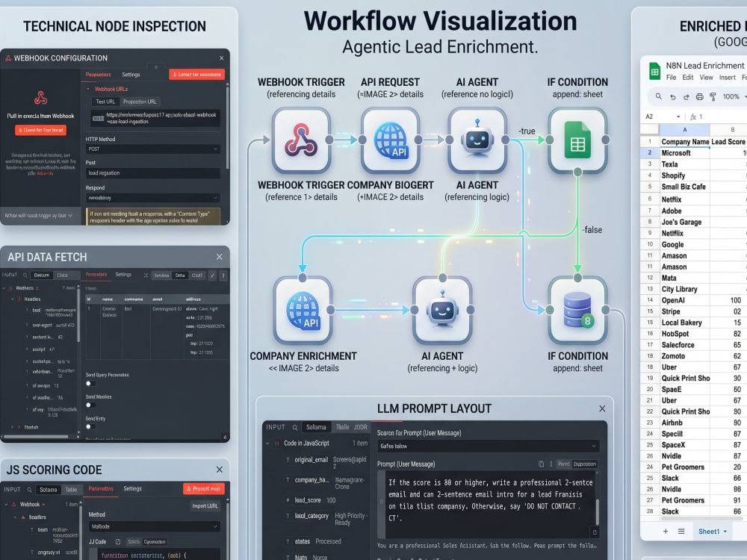Click copy icon in prompt text area
The image size is (747, 560).
point(595,532)
